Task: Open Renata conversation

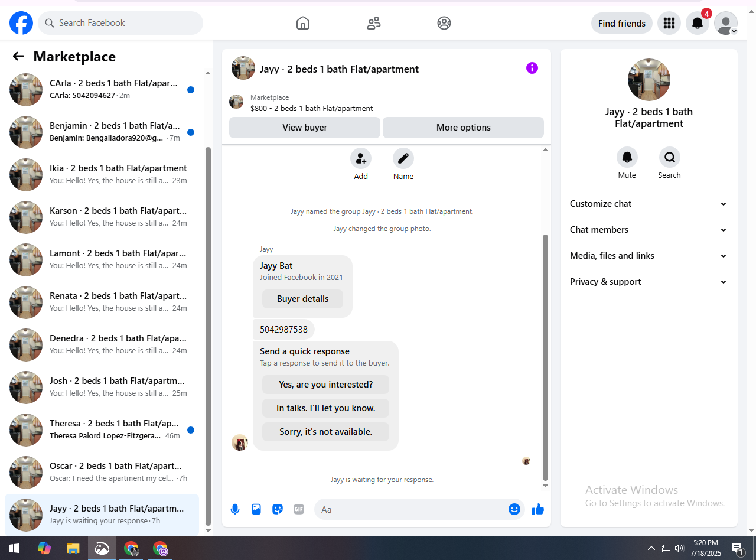Action: click(x=102, y=302)
